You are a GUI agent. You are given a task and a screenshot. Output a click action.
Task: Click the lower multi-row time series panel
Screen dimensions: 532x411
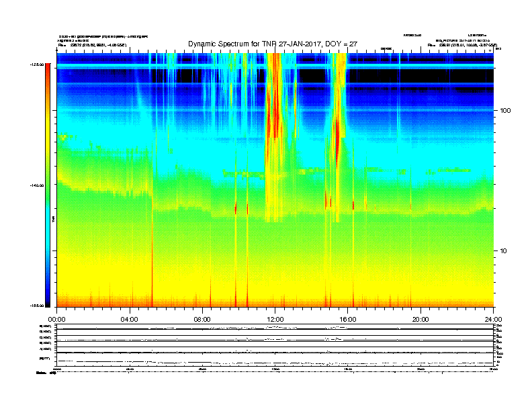[x=275, y=345]
